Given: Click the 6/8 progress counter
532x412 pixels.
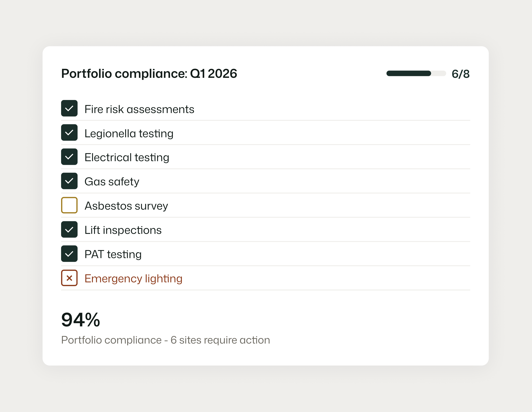Looking at the screenshot, I should pyautogui.click(x=460, y=74).
